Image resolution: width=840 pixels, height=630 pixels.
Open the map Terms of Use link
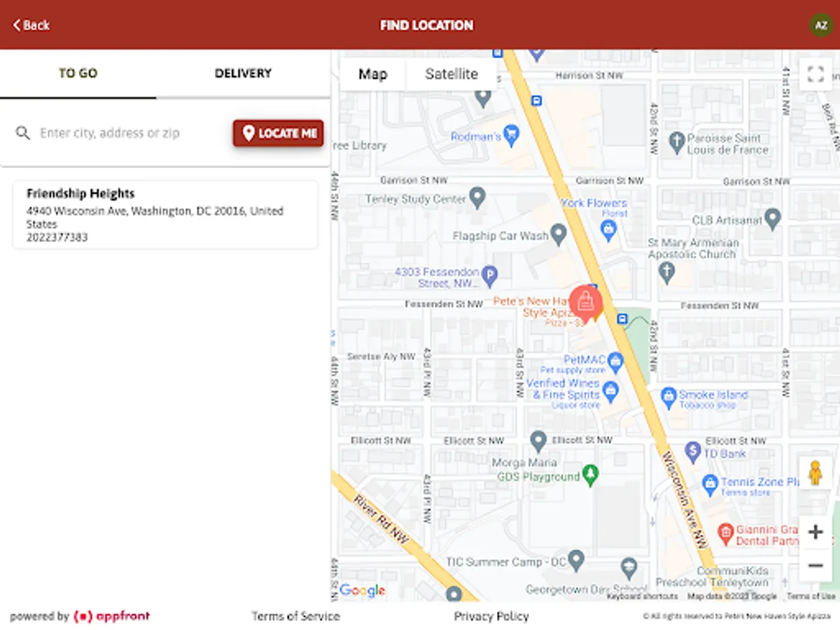pos(811,596)
